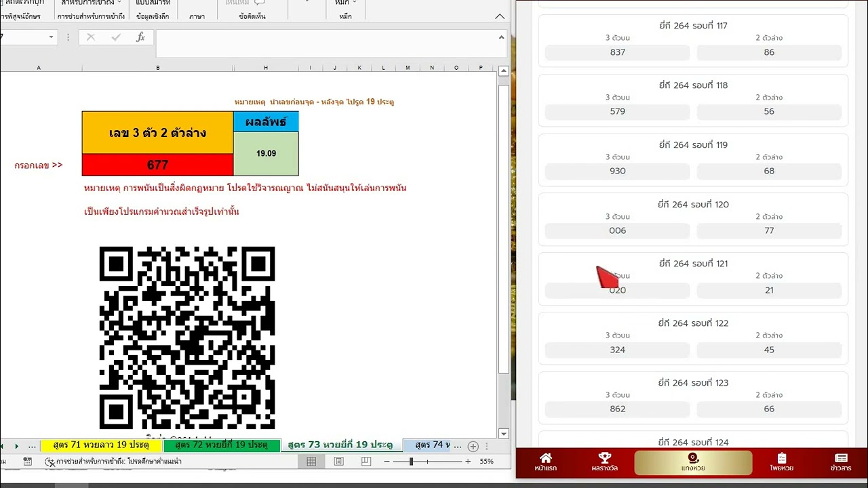868x488 pixels.
Task: Switch to Page Layout view icon
Action: (339, 462)
